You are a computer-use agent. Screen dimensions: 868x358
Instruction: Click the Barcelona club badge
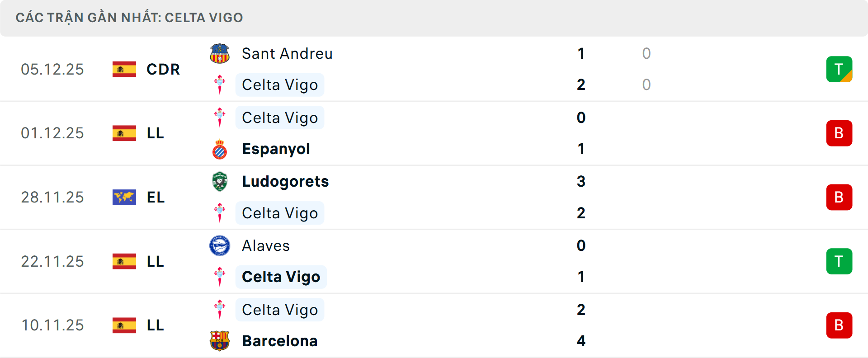[220, 341]
